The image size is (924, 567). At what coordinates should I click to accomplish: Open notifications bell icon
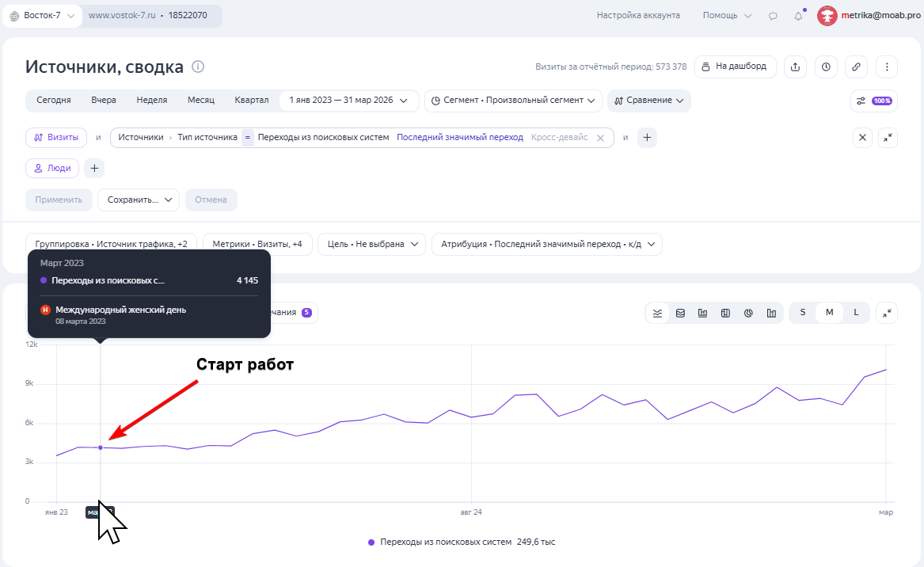[798, 16]
